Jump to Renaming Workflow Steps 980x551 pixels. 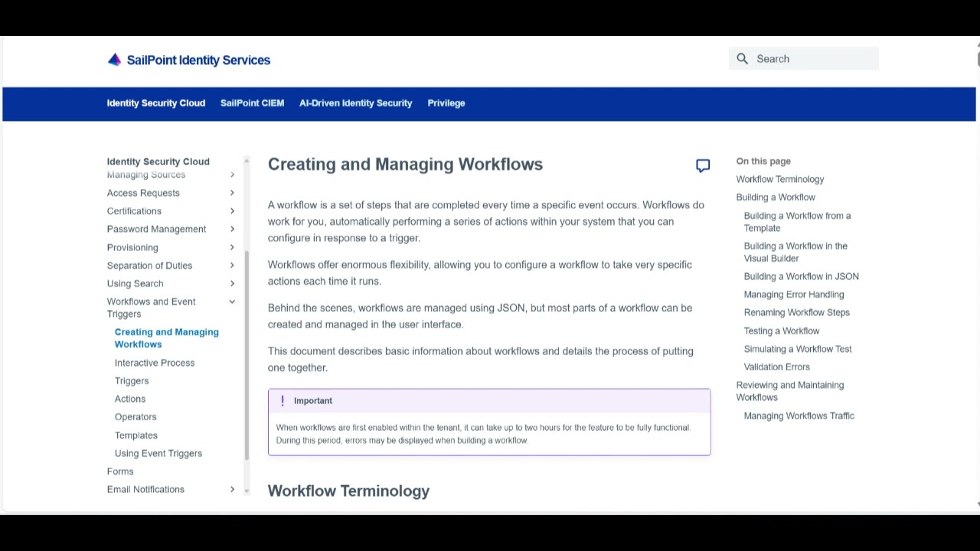pyautogui.click(x=796, y=312)
